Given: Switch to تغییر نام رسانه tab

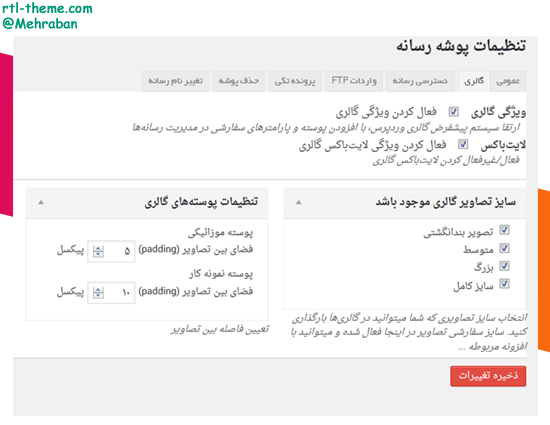Looking at the screenshot, I should pyautogui.click(x=175, y=81).
